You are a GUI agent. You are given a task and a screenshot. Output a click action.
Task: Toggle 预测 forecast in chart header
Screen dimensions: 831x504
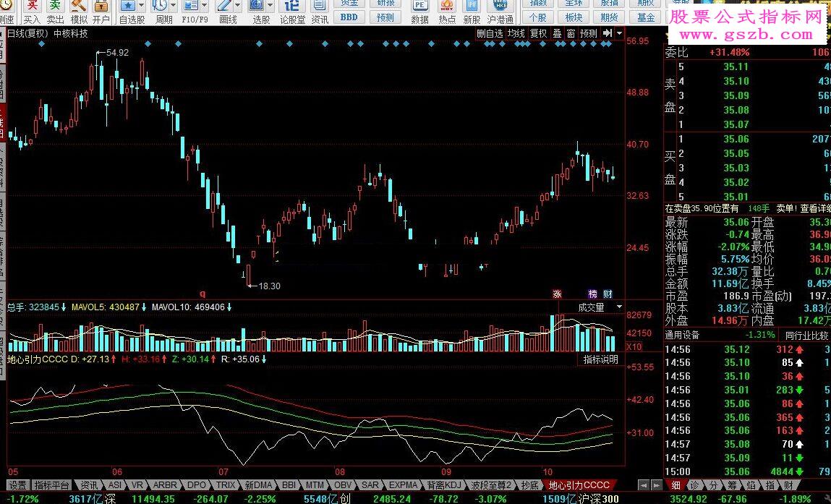pos(588,33)
